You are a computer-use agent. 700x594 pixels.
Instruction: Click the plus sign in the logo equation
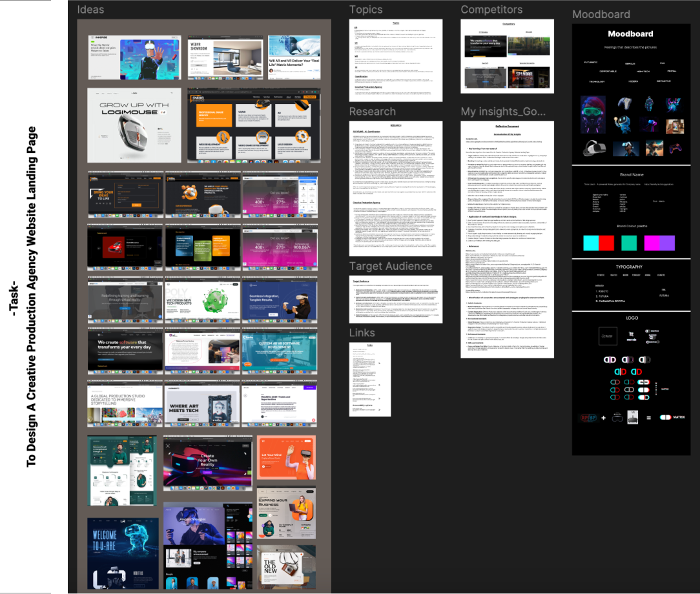[x=602, y=417]
